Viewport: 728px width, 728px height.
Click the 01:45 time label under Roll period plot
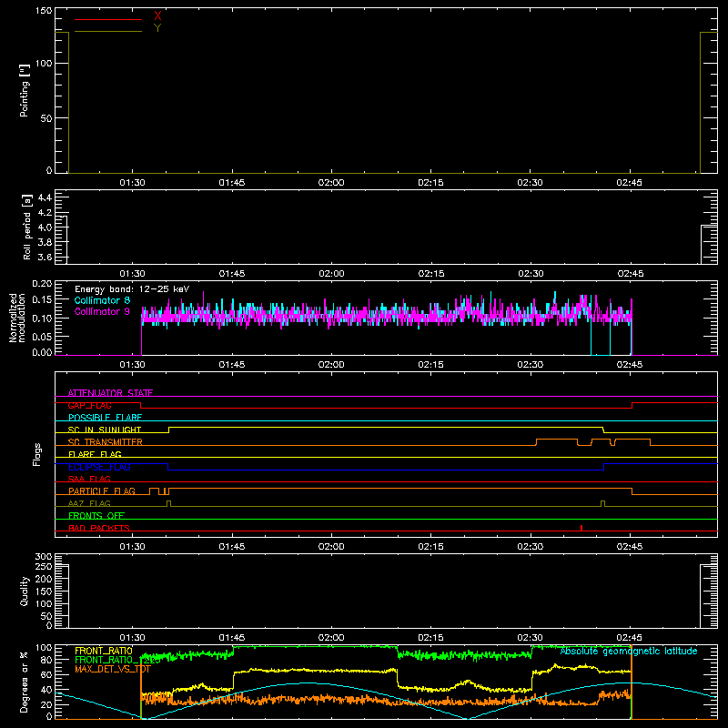(232, 274)
